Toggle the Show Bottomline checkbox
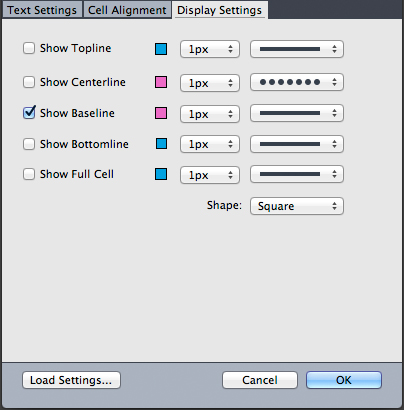Screen dimensions: 404x410 point(29,144)
